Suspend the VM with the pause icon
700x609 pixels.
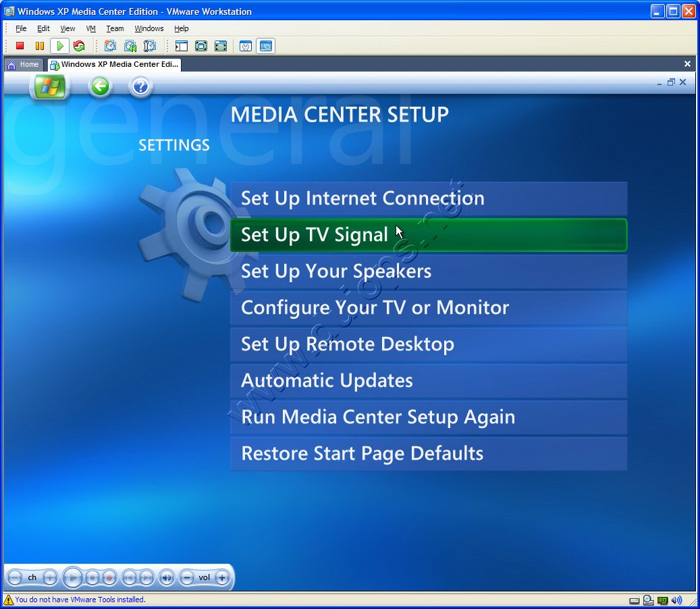[x=40, y=46]
